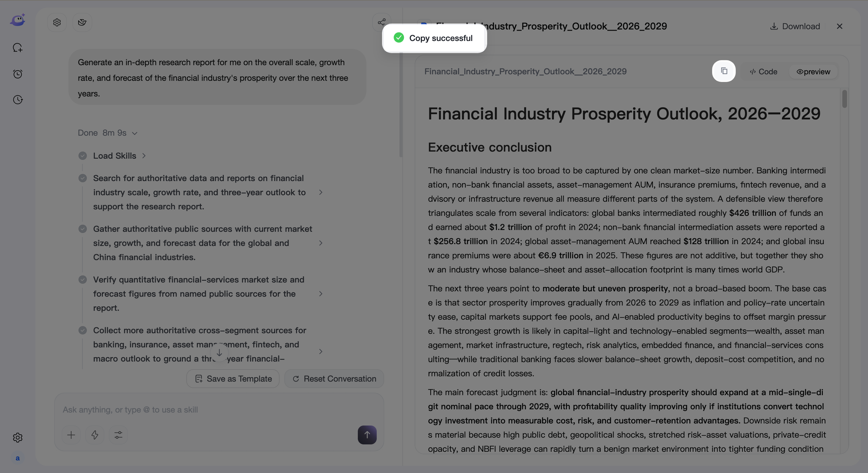
Task: Click the plus attachment icon
Action: 71,435
